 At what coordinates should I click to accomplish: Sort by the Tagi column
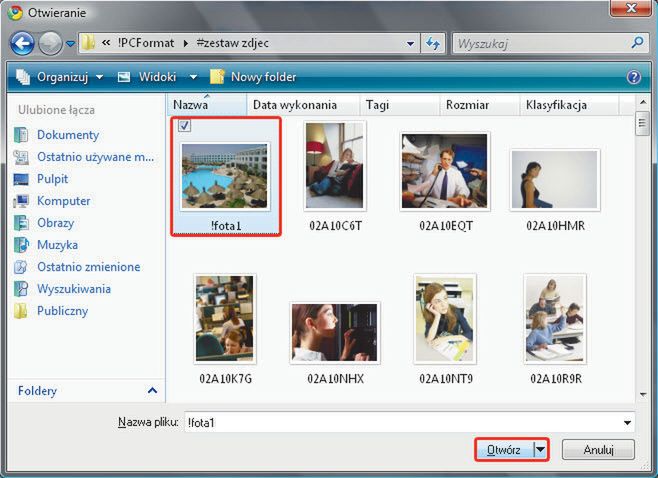click(399, 105)
